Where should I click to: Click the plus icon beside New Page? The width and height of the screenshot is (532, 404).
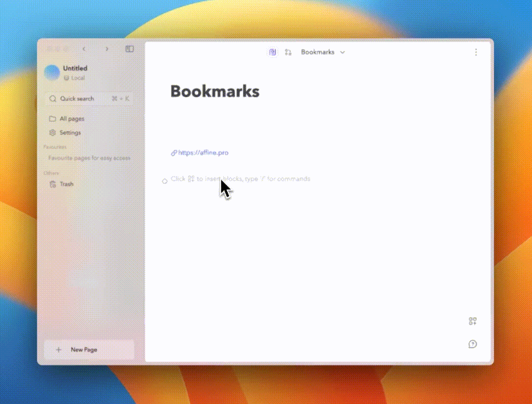(59, 350)
